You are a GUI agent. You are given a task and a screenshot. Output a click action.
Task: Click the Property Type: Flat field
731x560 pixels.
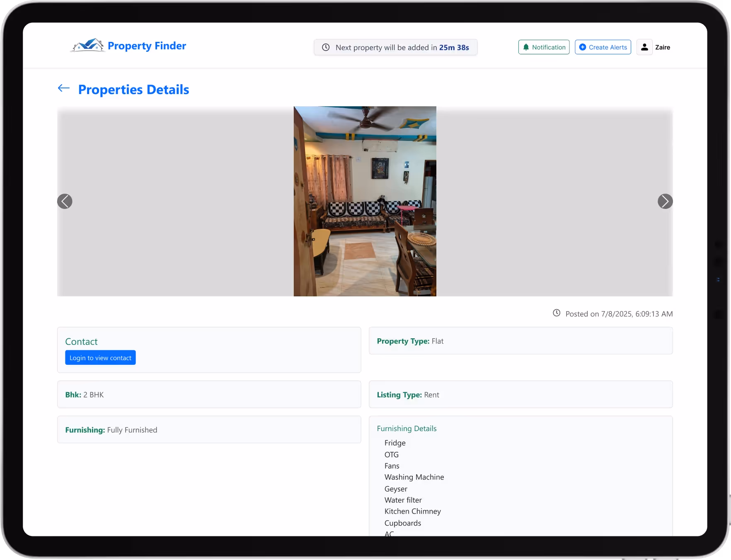coord(520,341)
